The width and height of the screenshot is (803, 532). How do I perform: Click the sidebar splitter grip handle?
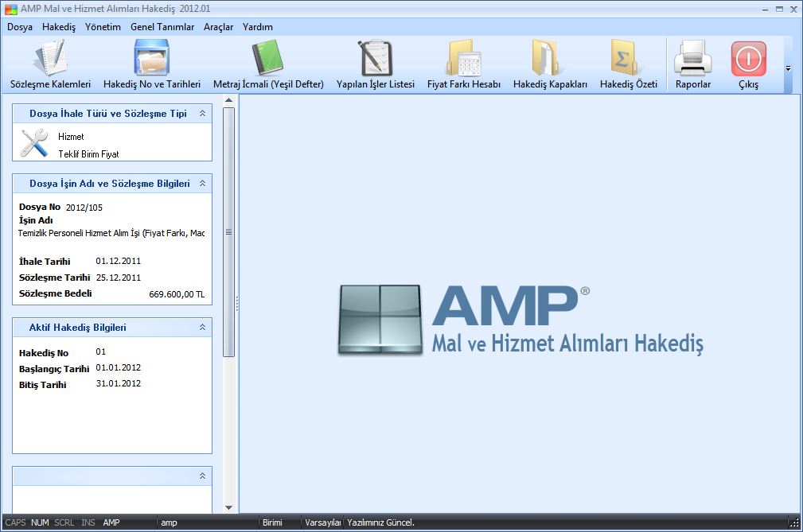pos(237,304)
